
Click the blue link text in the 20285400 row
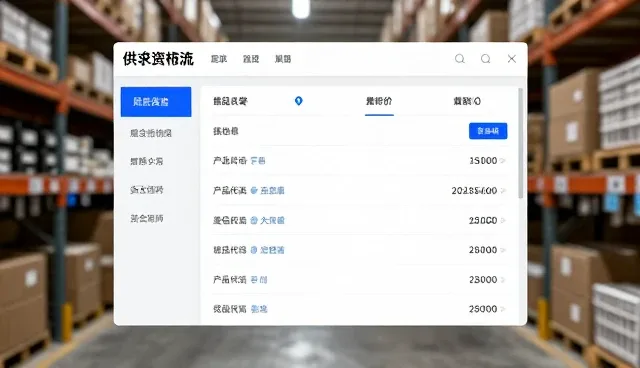(x=272, y=191)
